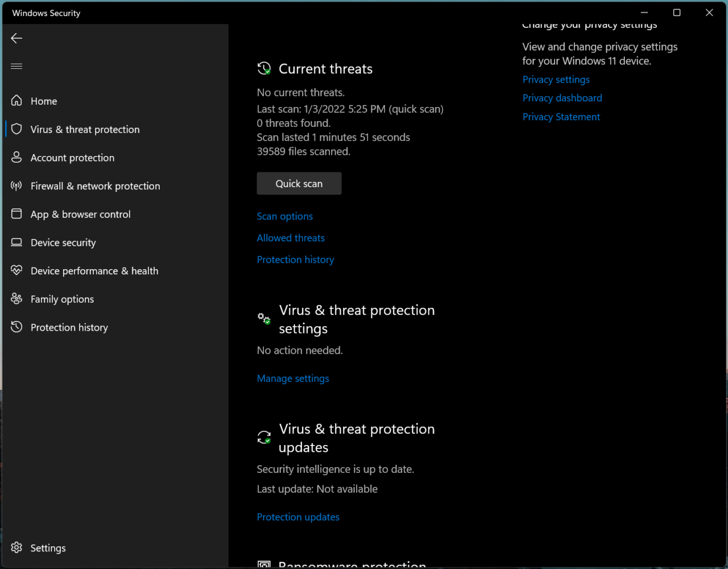Viewport: 728px width, 569px height.
Task: Click the back arrow icon
Action: tap(16, 38)
